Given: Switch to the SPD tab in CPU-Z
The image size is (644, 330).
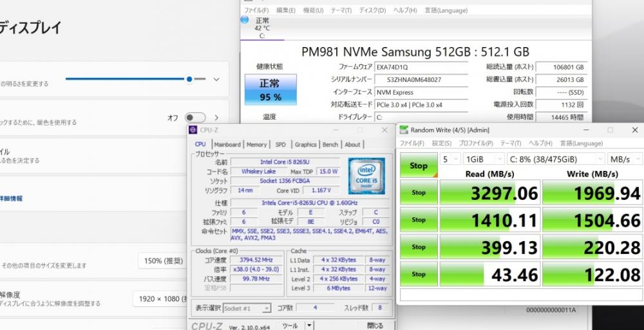Looking at the screenshot, I should coord(281,144).
